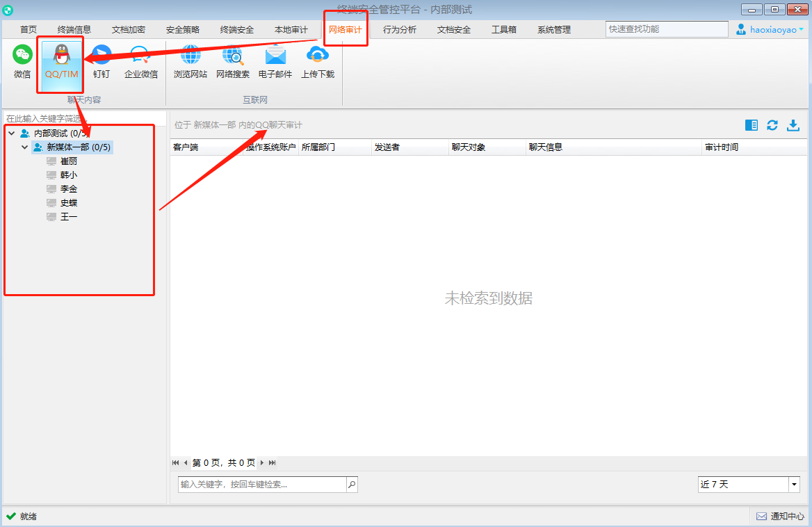Sort by the 发送者 column header
This screenshot has width=812, height=527.
(410, 147)
